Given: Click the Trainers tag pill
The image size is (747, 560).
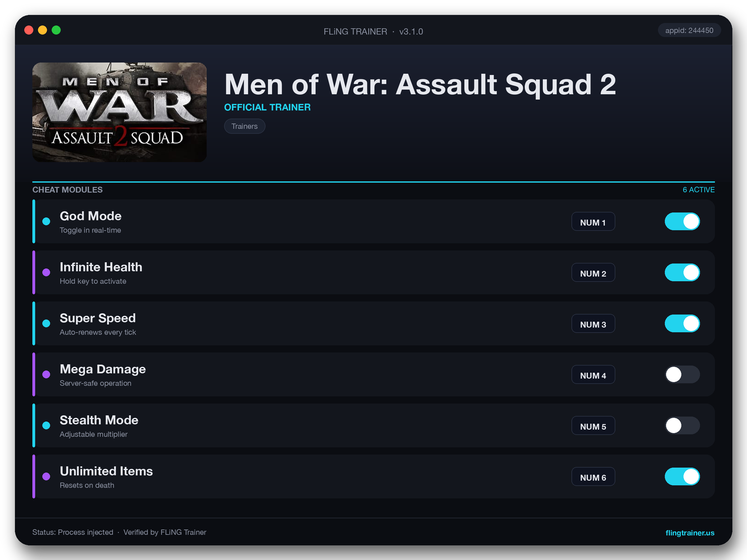Looking at the screenshot, I should tap(245, 126).
